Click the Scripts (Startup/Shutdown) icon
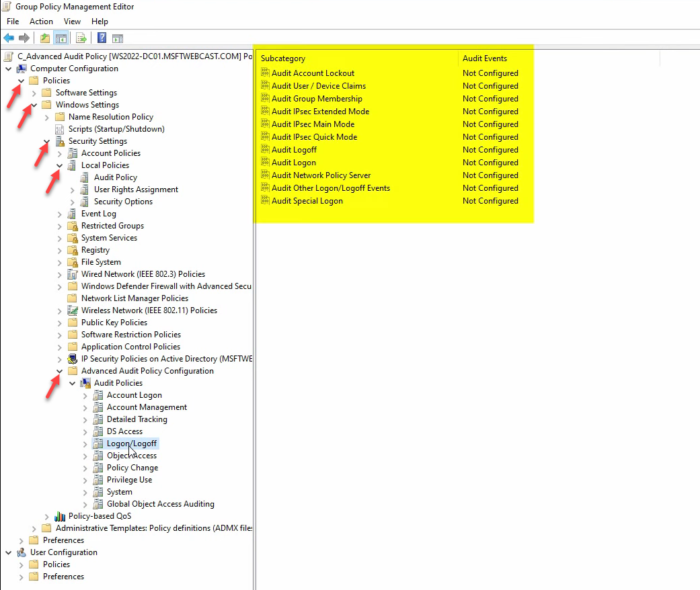The image size is (700, 590). pos(60,129)
